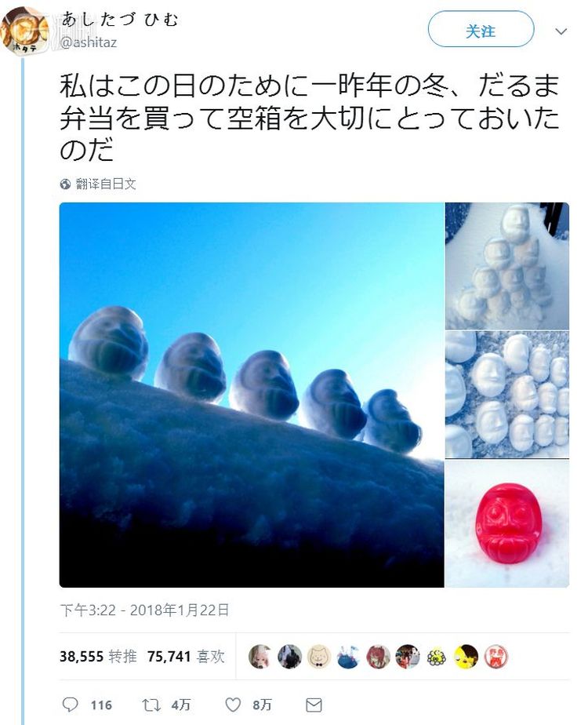
Task: Click the first anime girl liker avatar
Action: pyautogui.click(x=260, y=656)
